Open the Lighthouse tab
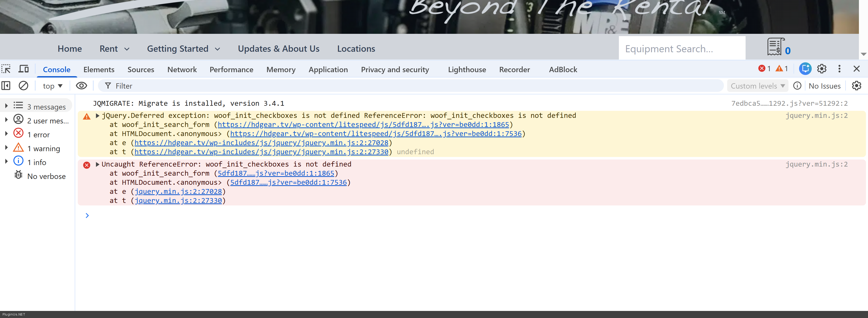This screenshot has height=318, width=868. pyautogui.click(x=467, y=69)
